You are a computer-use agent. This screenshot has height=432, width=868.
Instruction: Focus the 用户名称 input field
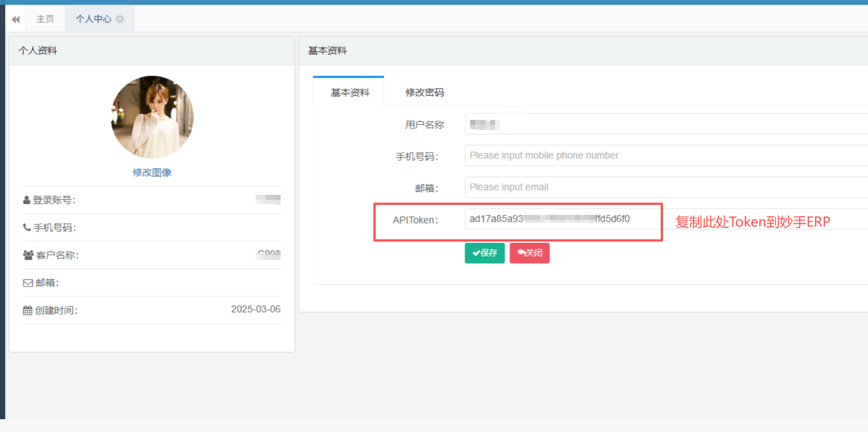[666, 124]
